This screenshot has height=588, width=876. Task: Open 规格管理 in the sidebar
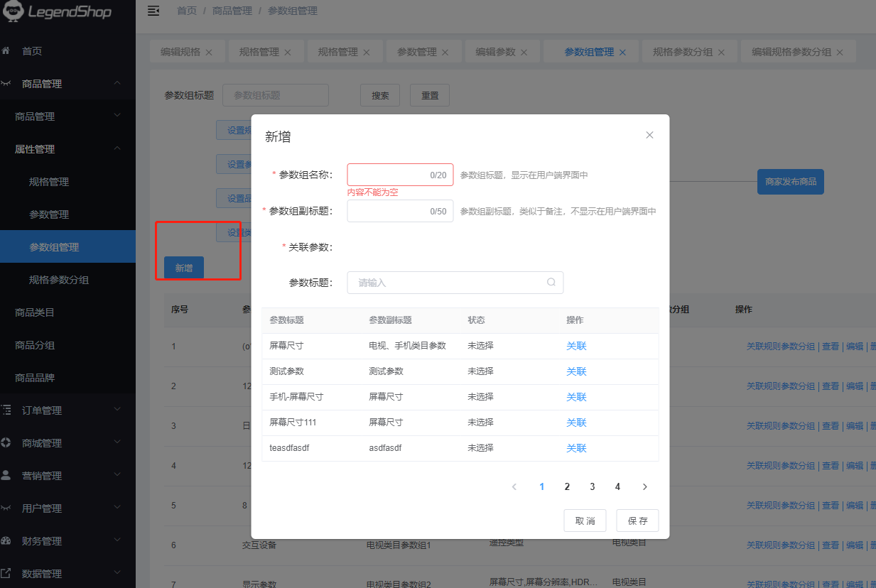click(x=49, y=182)
